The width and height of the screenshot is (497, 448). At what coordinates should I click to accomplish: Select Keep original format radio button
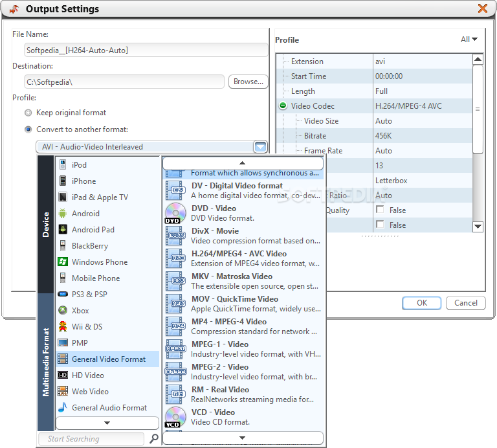pos(28,113)
